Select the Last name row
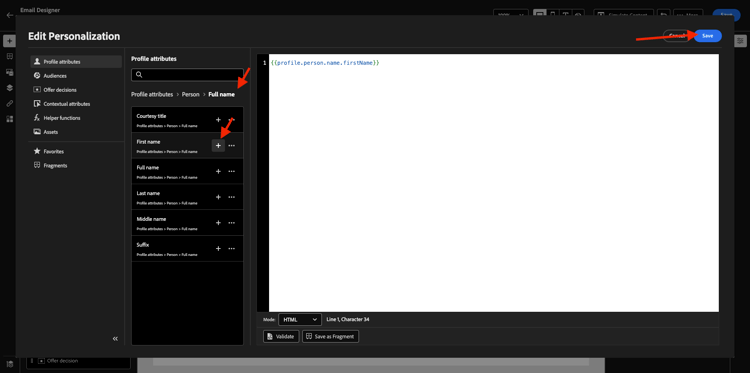This screenshot has height=373, width=750. (188, 197)
